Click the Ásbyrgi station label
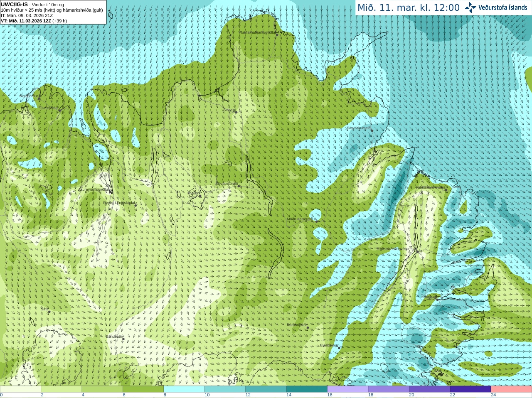532x398 pixels. 229,110
